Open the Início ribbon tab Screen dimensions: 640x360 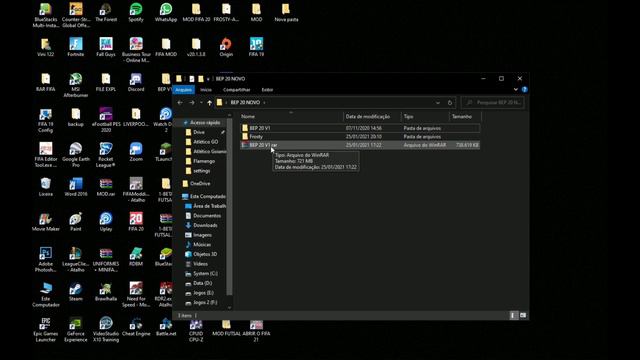206,90
